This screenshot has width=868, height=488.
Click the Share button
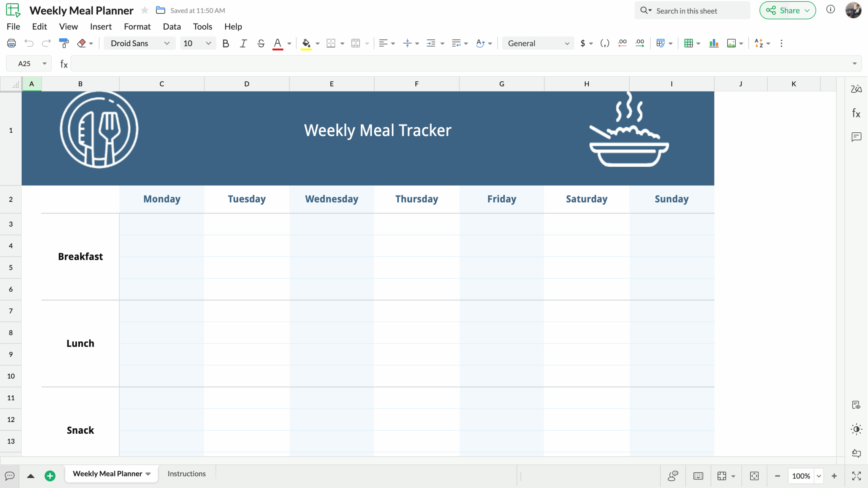(787, 10)
